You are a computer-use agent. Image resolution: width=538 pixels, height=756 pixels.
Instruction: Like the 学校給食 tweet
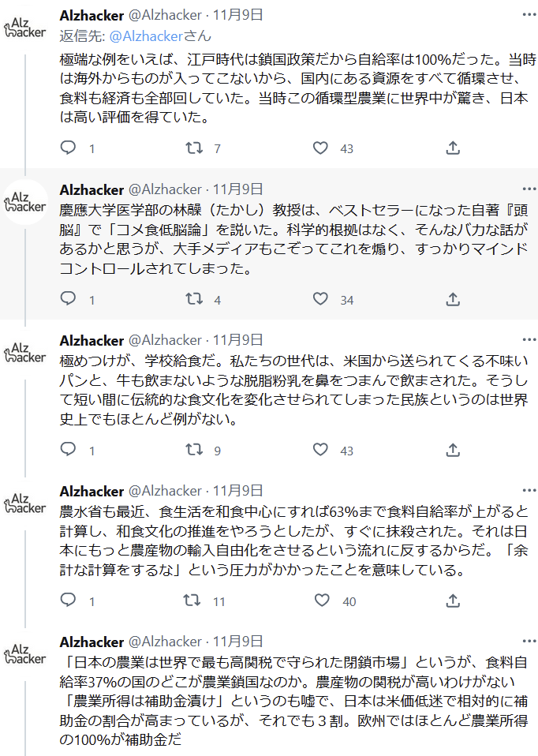pyautogui.click(x=320, y=450)
